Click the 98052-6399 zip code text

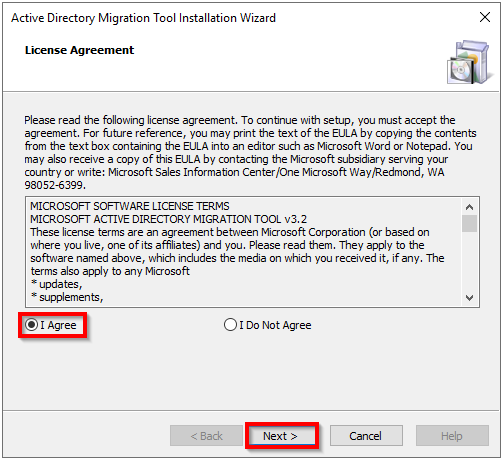coord(55,185)
